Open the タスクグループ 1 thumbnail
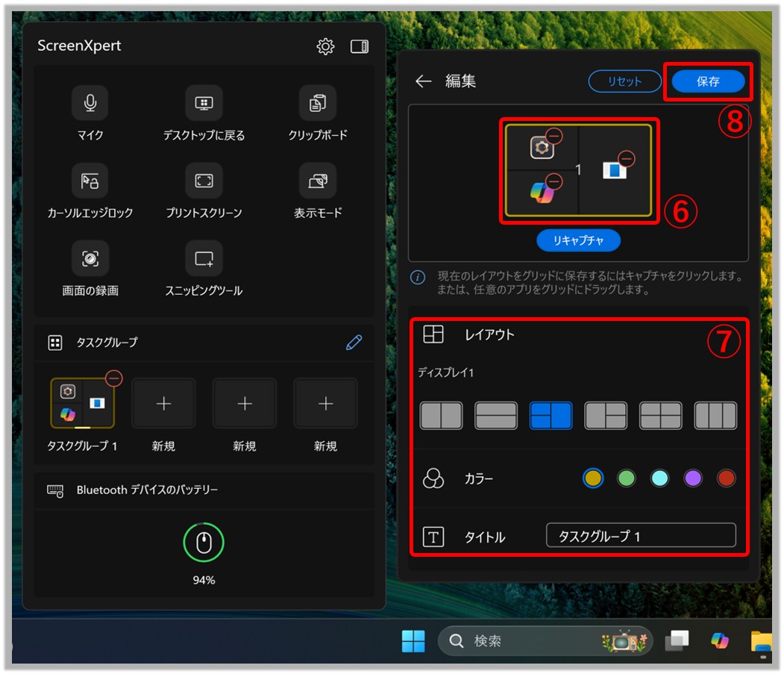 pyautogui.click(x=82, y=404)
